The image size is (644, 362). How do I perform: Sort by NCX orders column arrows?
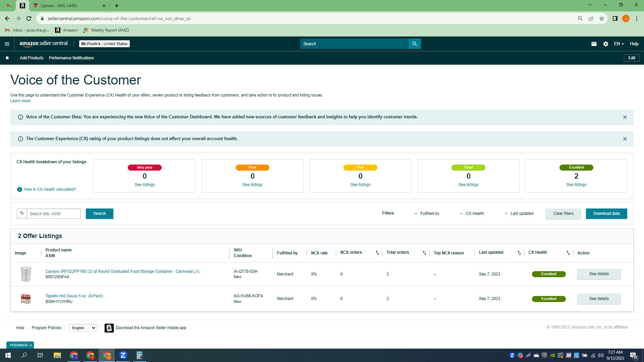click(x=377, y=253)
